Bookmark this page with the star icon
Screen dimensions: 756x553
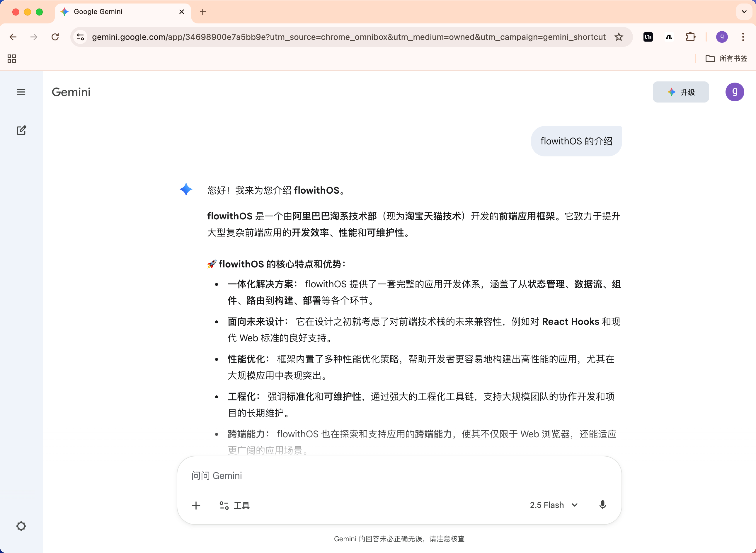(x=619, y=37)
